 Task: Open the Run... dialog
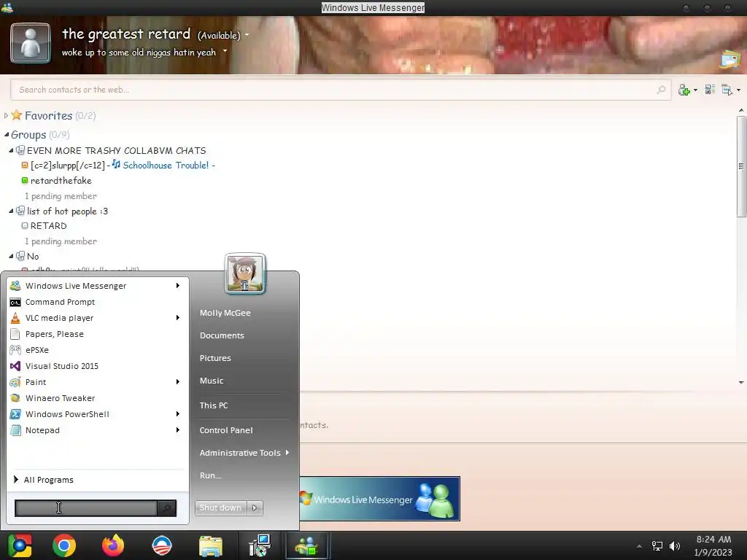pyautogui.click(x=211, y=475)
